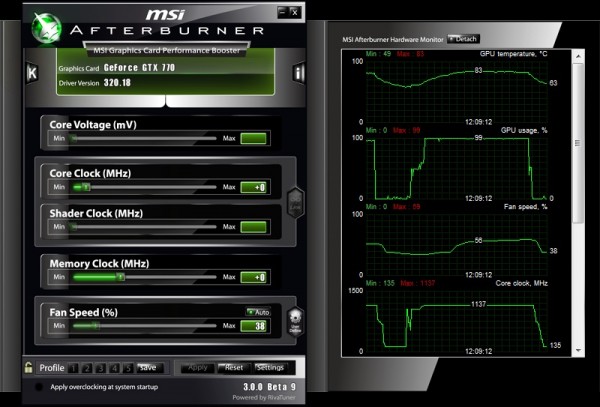The width and height of the screenshot is (600, 407).
Task: Select profile slot 5
Action: pyautogui.click(x=128, y=368)
